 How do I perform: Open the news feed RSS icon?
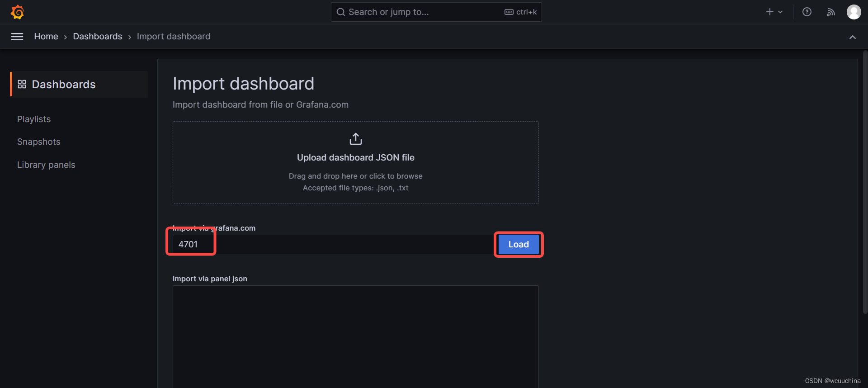[x=831, y=12]
